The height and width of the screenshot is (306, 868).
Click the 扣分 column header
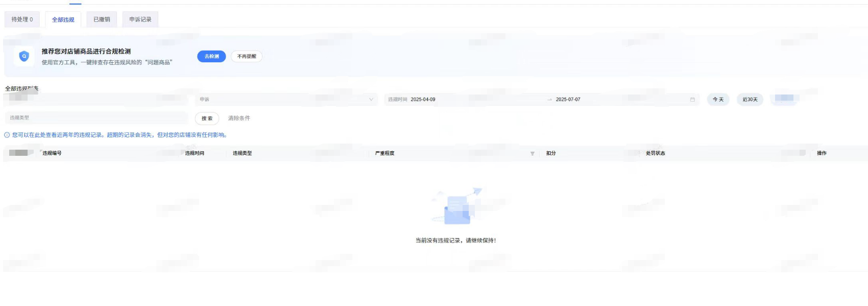coord(551,153)
